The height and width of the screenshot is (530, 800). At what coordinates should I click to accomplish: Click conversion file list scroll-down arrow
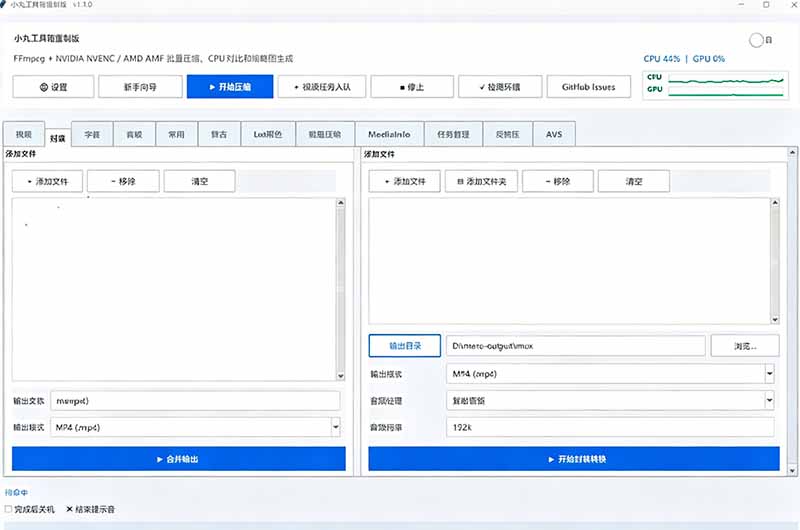[775, 319]
